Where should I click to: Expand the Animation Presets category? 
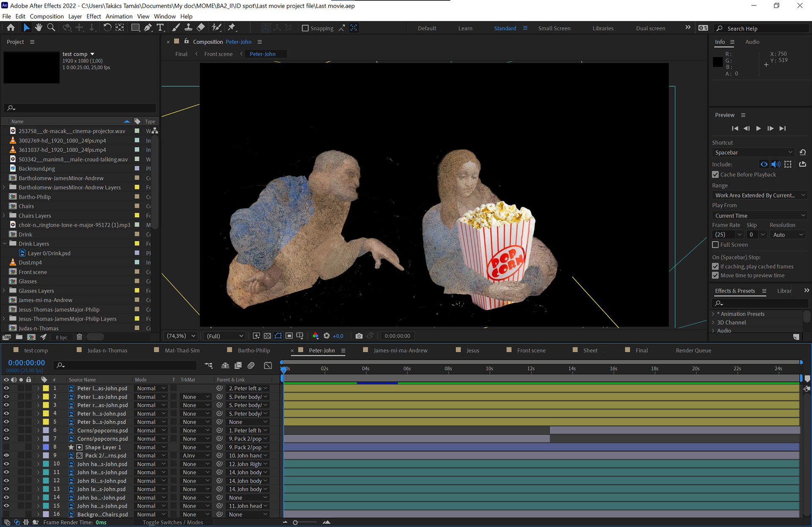point(713,314)
